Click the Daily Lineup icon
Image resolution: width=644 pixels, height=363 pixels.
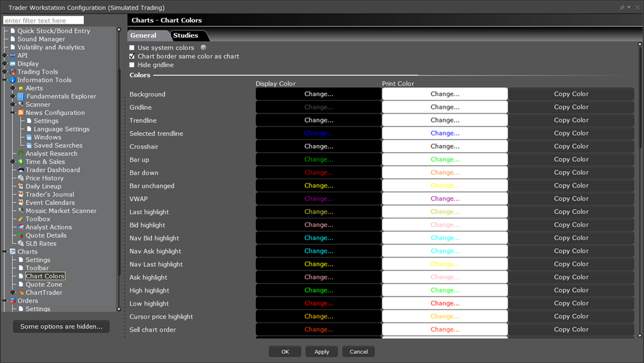(21, 186)
